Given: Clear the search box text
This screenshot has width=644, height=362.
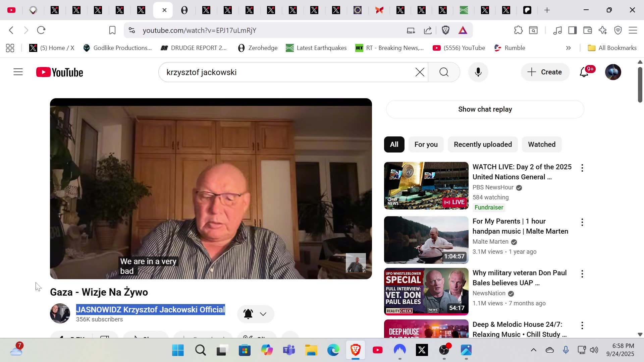Looking at the screenshot, I should tap(420, 72).
